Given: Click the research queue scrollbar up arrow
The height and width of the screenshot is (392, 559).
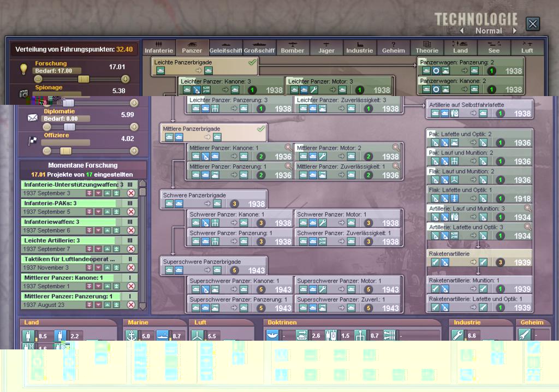Looking at the screenshot, I should click(142, 183).
